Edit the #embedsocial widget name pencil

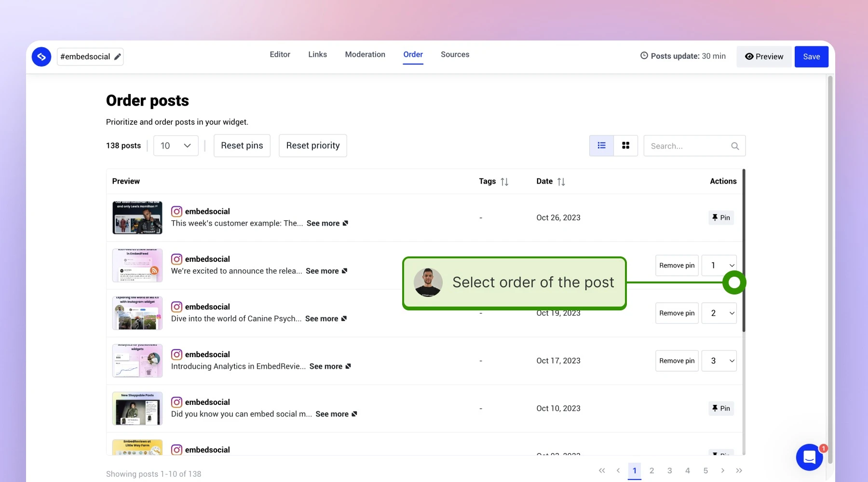pyautogui.click(x=117, y=57)
